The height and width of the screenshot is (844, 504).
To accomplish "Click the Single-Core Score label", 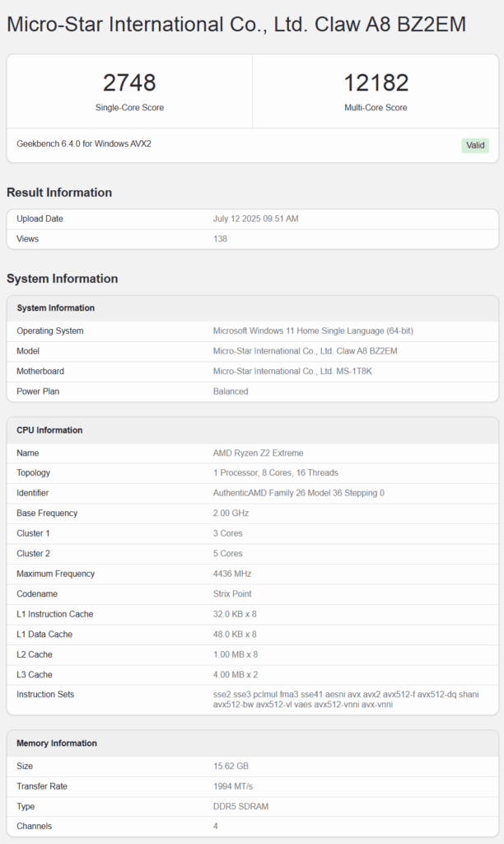I will 129,108.
